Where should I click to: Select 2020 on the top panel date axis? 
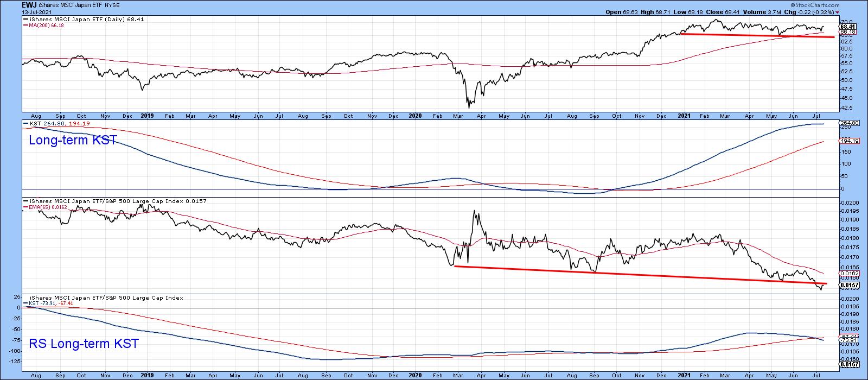click(x=415, y=116)
